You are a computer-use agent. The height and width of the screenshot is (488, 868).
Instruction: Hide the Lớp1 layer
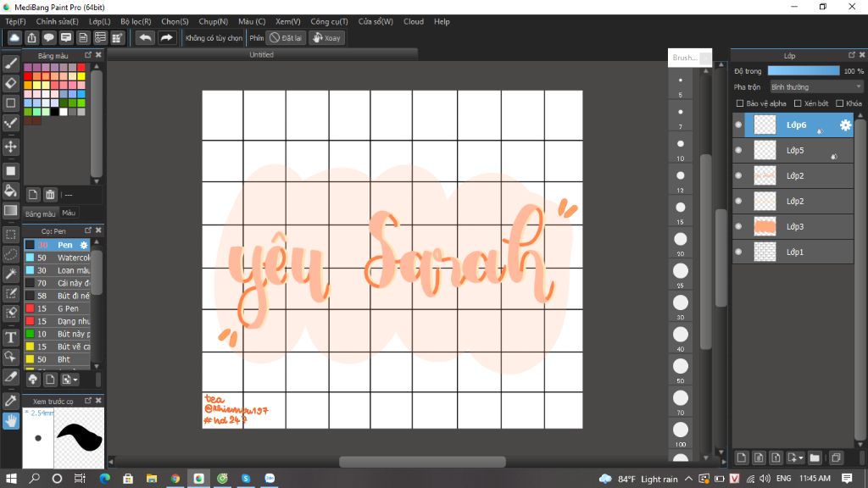pyautogui.click(x=738, y=252)
